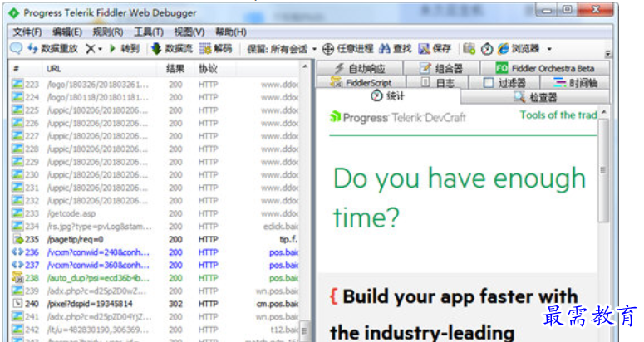Click right panel scrollbar up arrow
The image size is (644, 342).
[x=603, y=112]
